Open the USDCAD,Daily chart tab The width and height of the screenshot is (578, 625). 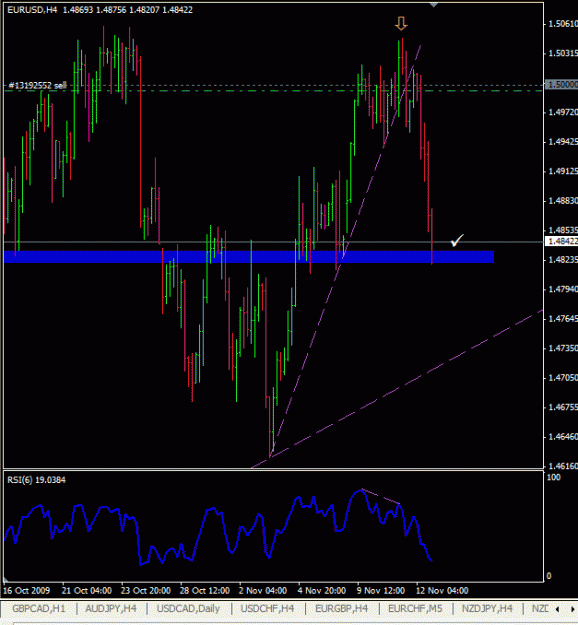click(188, 609)
